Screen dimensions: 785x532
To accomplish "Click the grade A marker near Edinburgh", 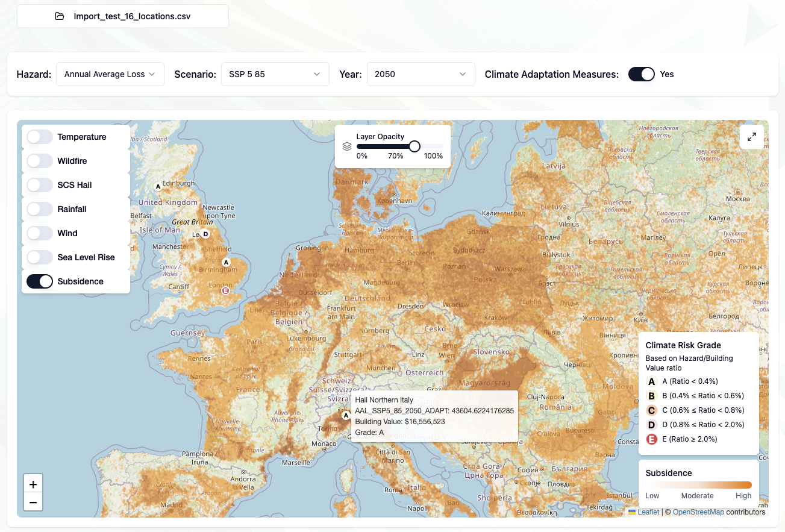I will point(158,186).
